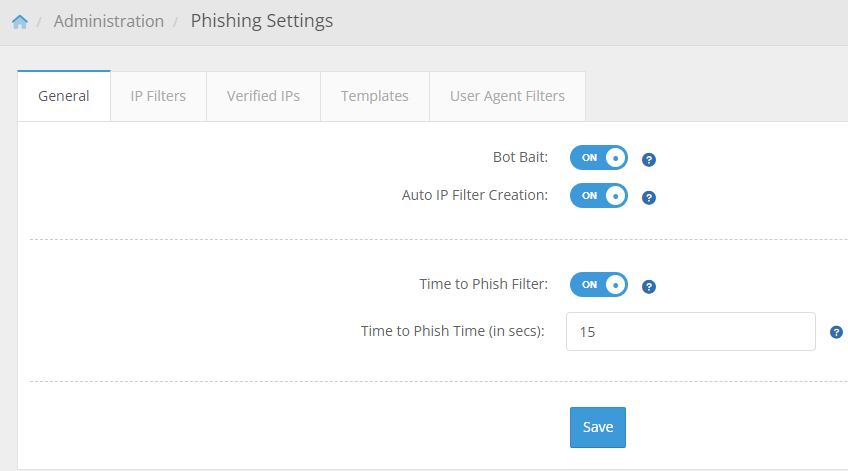Switch to the IP Filters tab
Screen dimensions: 848x471
point(158,96)
